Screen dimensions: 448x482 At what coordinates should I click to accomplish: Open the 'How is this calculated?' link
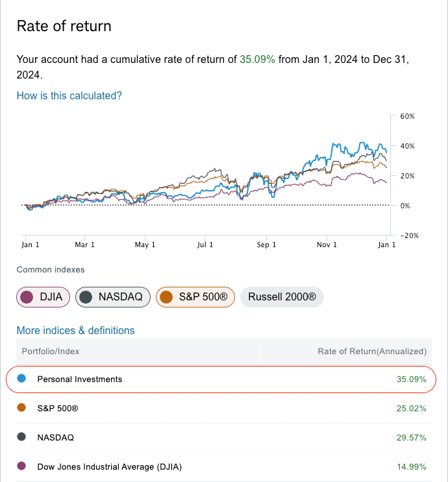click(69, 95)
